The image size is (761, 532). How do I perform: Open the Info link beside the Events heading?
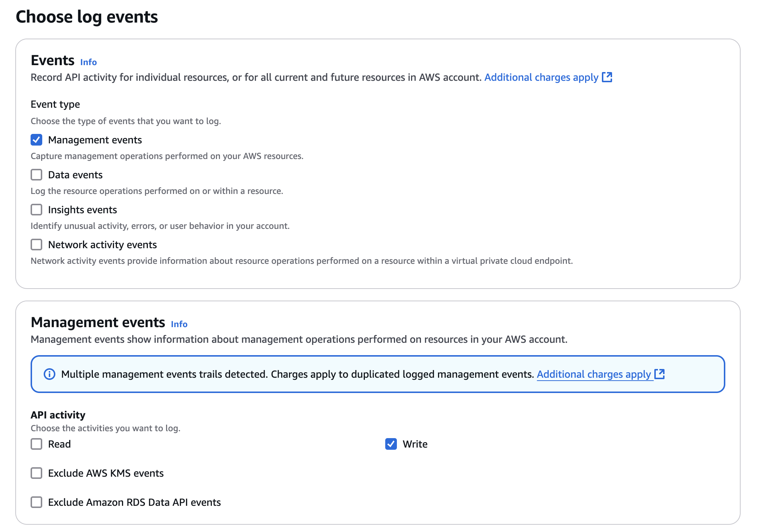[88, 62]
